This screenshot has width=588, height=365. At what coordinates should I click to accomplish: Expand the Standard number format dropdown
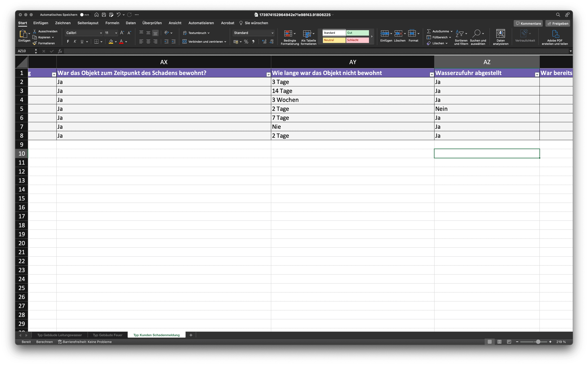[x=272, y=33]
